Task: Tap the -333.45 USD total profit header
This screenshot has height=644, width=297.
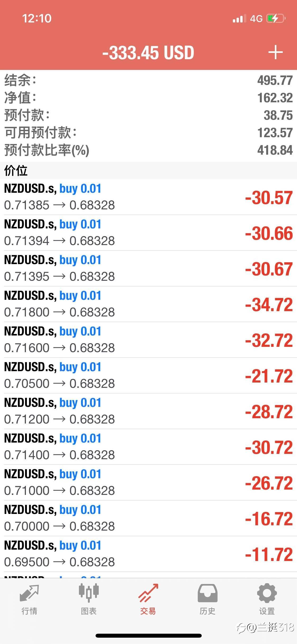Action: tap(148, 52)
